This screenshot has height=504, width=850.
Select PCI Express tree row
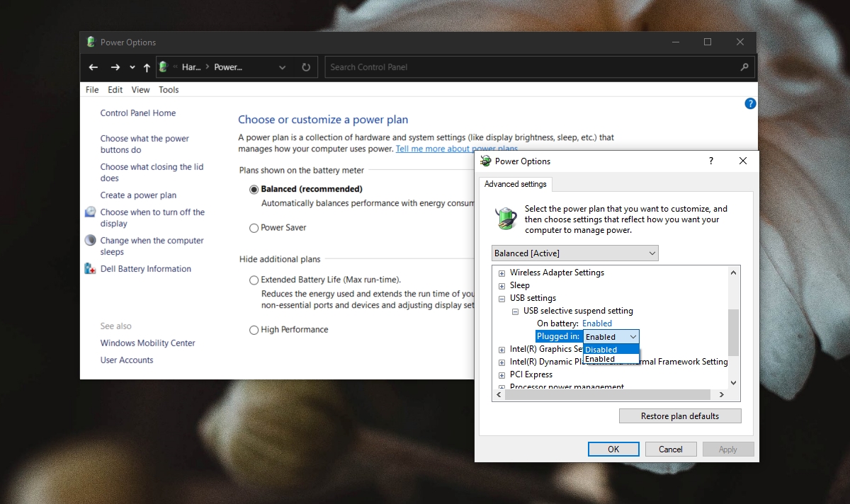click(x=531, y=374)
